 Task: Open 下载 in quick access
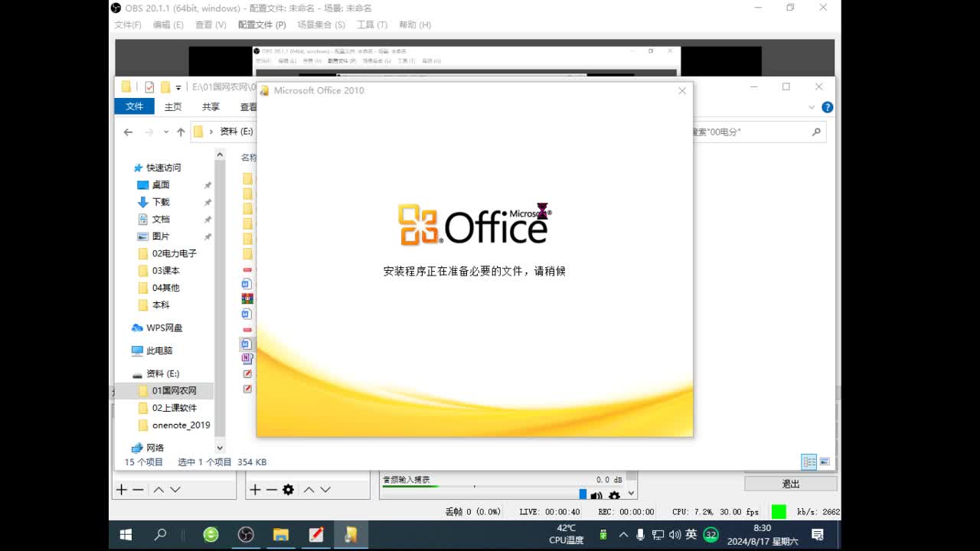[x=161, y=202]
